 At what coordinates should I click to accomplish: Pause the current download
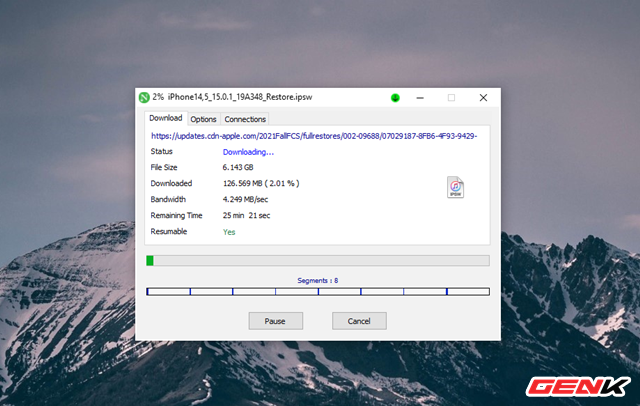[276, 321]
